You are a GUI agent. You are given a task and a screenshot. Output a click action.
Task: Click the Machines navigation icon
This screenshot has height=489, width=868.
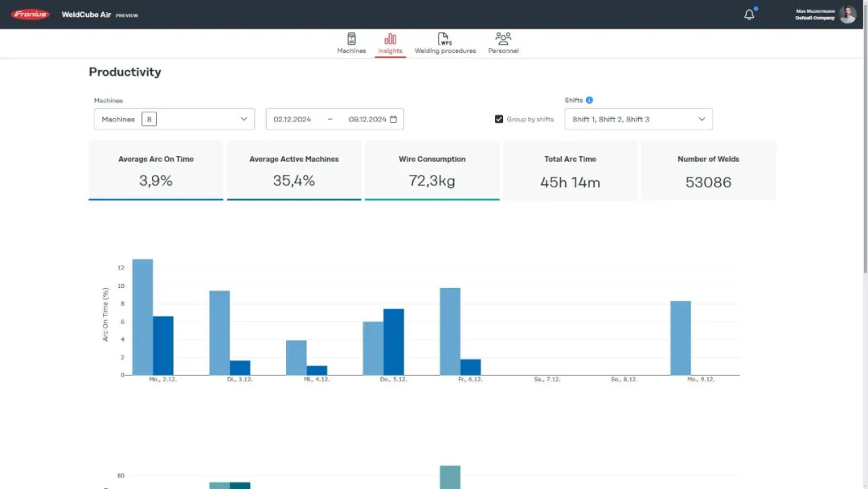351,39
